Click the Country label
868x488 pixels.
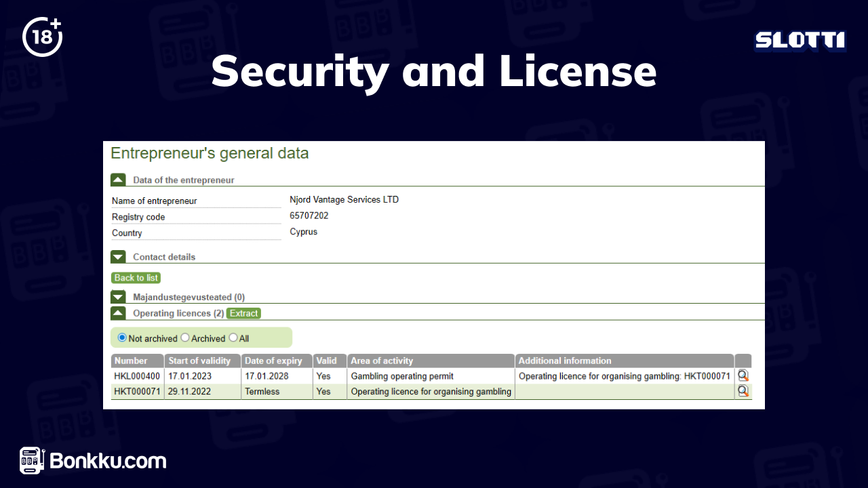click(x=127, y=233)
